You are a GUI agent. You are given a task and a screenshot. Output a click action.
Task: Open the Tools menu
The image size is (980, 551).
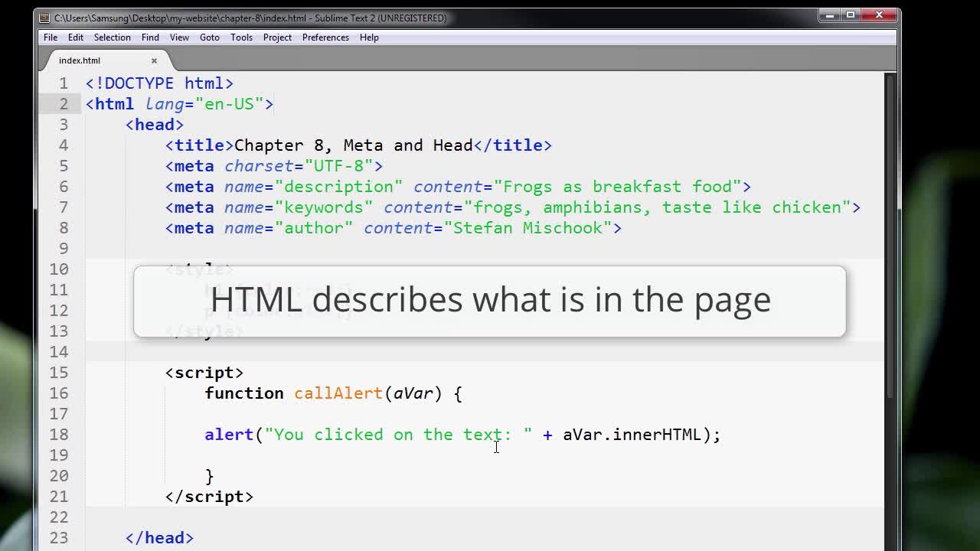pos(241,37)
